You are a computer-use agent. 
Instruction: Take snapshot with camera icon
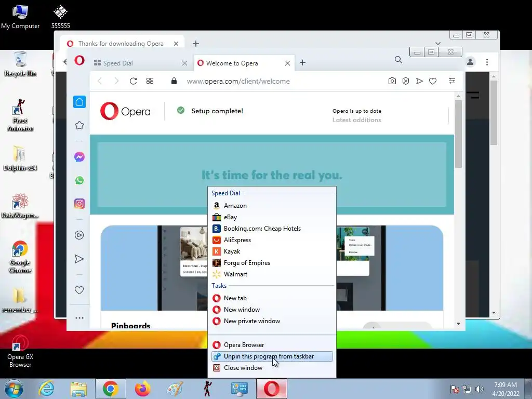tap(392, 81)
